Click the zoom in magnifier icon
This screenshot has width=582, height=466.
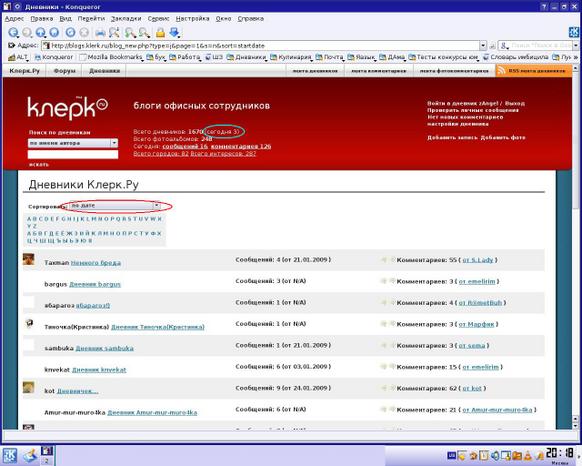click(x=130, y=33)
